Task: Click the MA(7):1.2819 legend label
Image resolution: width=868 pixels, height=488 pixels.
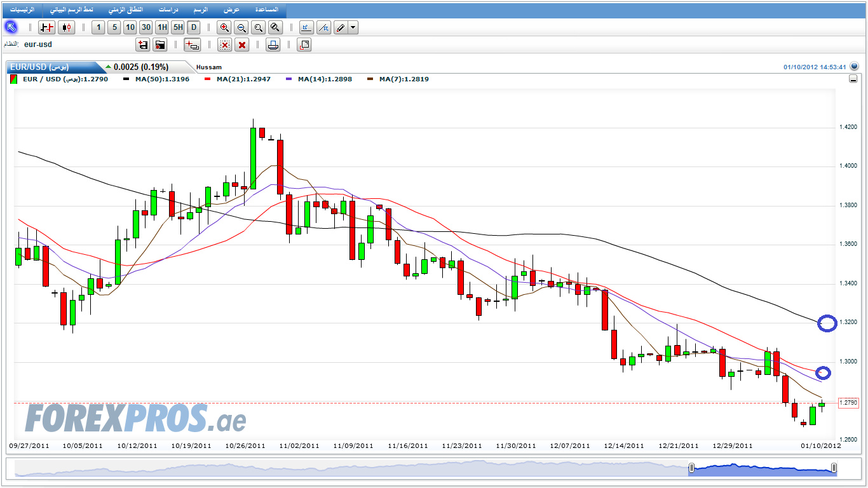Action: tap(403, 79)
